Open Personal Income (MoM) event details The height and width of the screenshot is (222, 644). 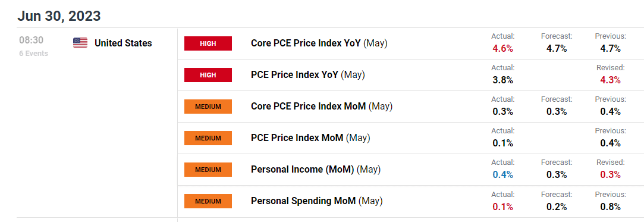(x=316, y=170)
